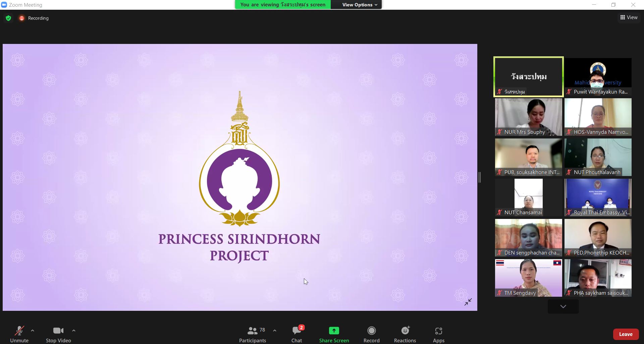Select NUT Phouthalavanh video tile
The height and width of the screenshot is (344, 644).
pyautogui.click(x=598, y=157)
